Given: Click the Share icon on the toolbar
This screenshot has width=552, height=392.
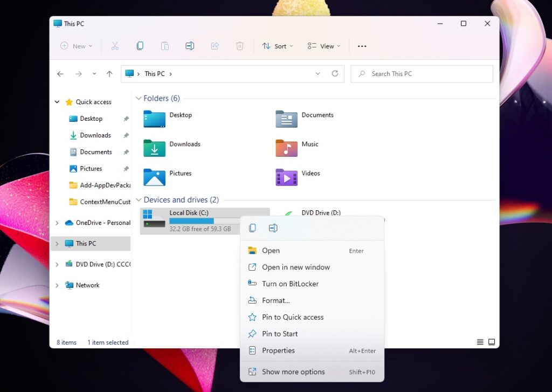Looking at the screenshot, I should click(215, 46).
